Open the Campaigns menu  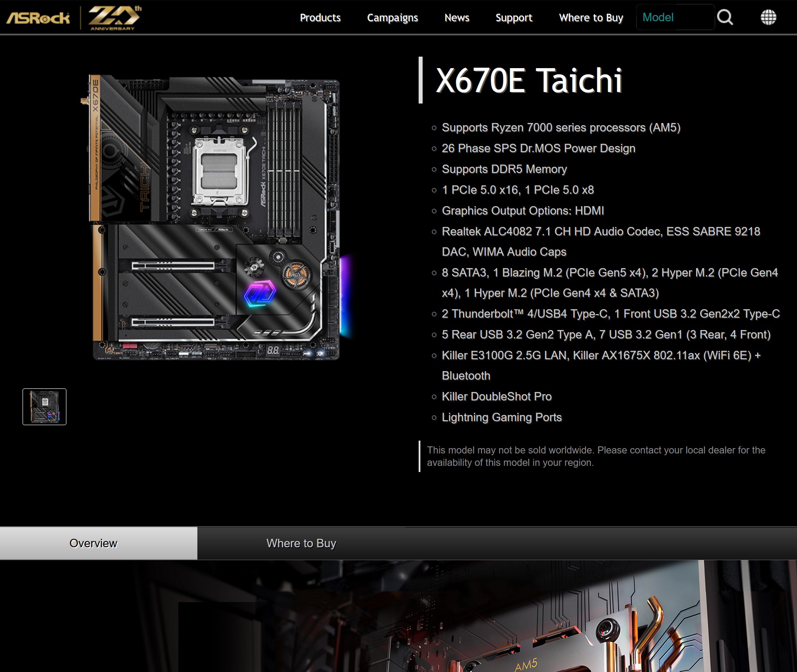point(393,18)
